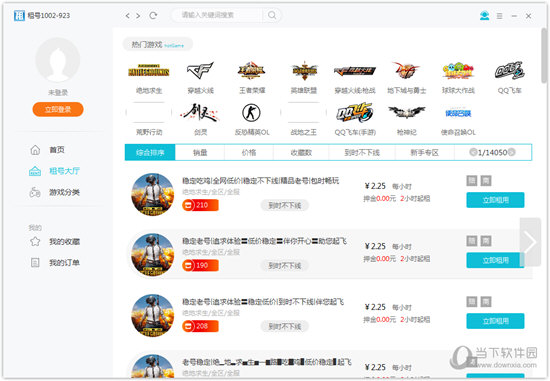Open thumbnail of listing with 208 badge
Viewport: 550px width, 381px height.
pyautogui.click(x=153, y=315)
